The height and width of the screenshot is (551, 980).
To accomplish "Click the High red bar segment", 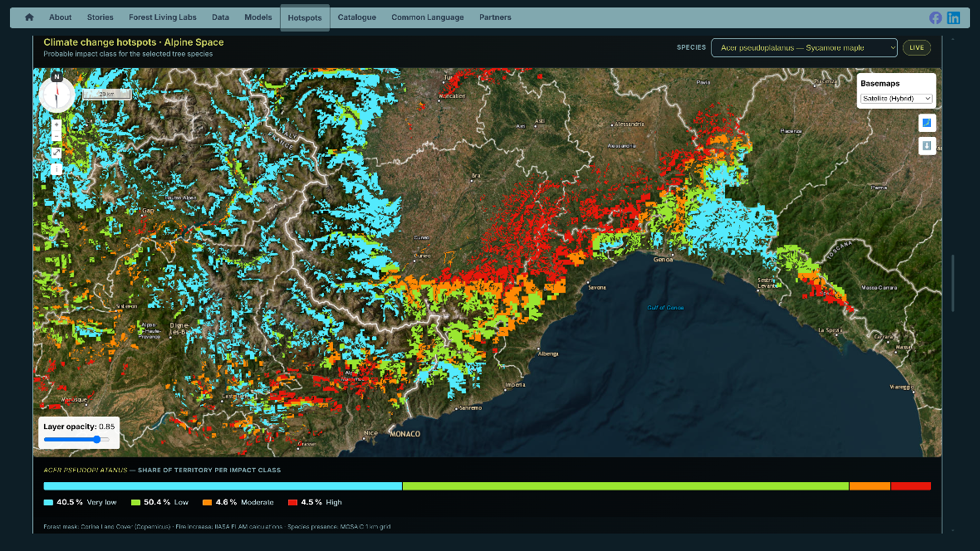I will click(x=910, y=486).
